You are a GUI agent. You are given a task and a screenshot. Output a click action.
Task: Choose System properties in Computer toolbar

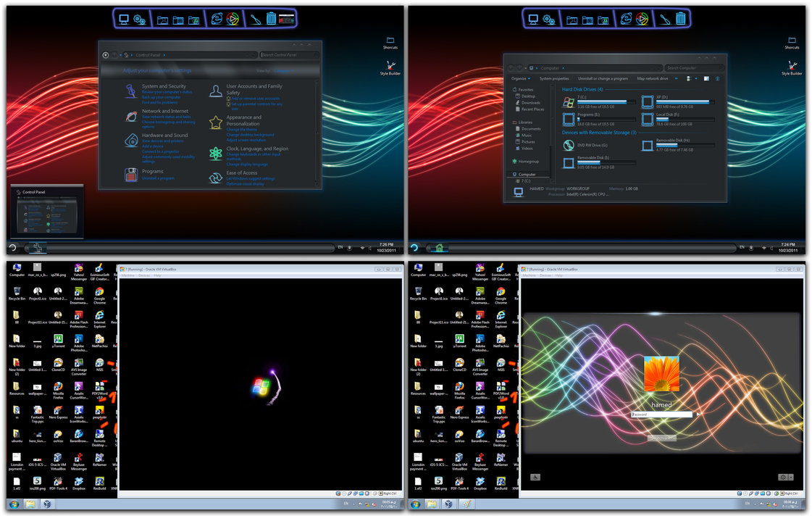pos(554,79)
